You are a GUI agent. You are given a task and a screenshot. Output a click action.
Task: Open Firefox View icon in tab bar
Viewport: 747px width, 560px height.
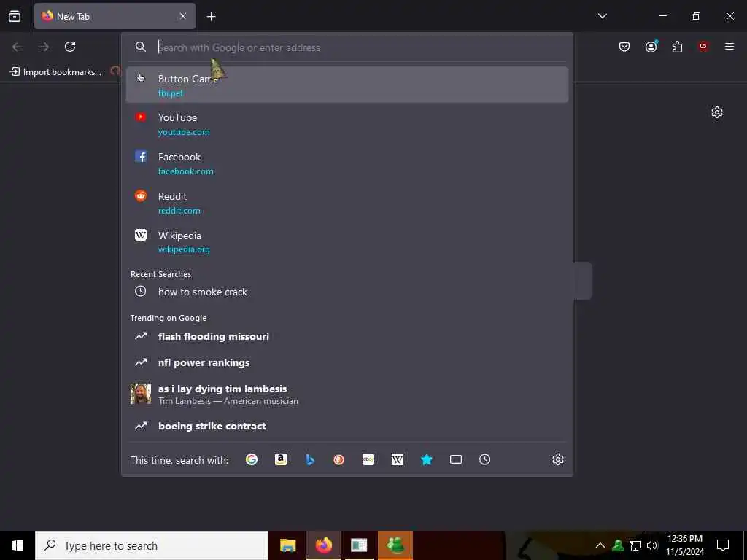click(15, 16)
